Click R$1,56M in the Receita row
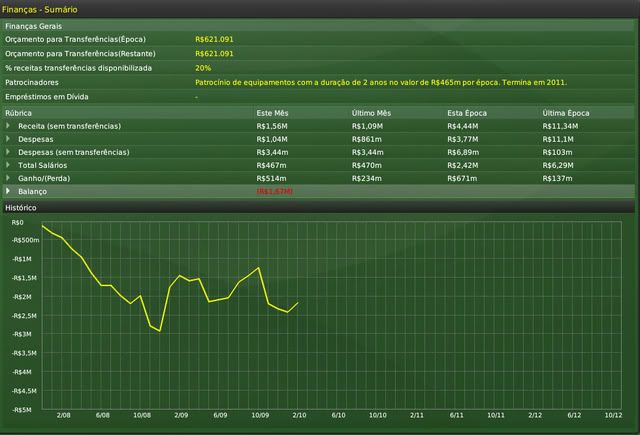The image size is (640, 435). [x=272, y=126]
